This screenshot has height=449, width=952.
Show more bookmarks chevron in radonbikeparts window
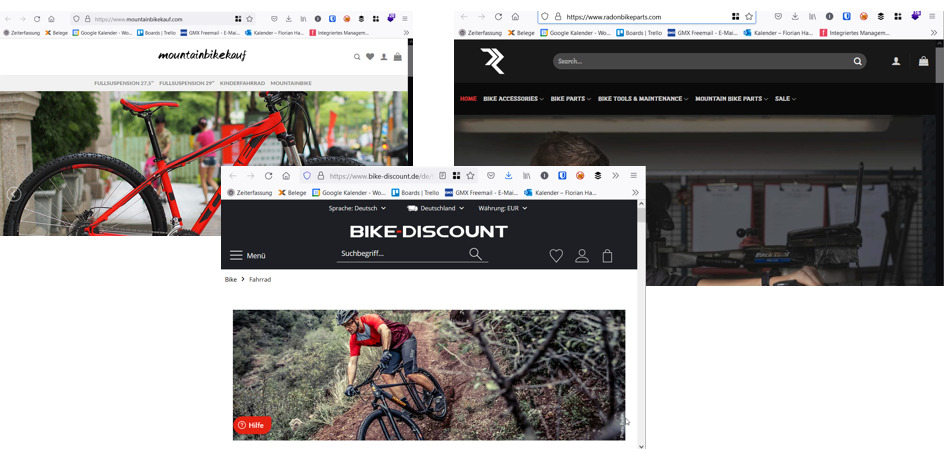(x=934, y=33)
